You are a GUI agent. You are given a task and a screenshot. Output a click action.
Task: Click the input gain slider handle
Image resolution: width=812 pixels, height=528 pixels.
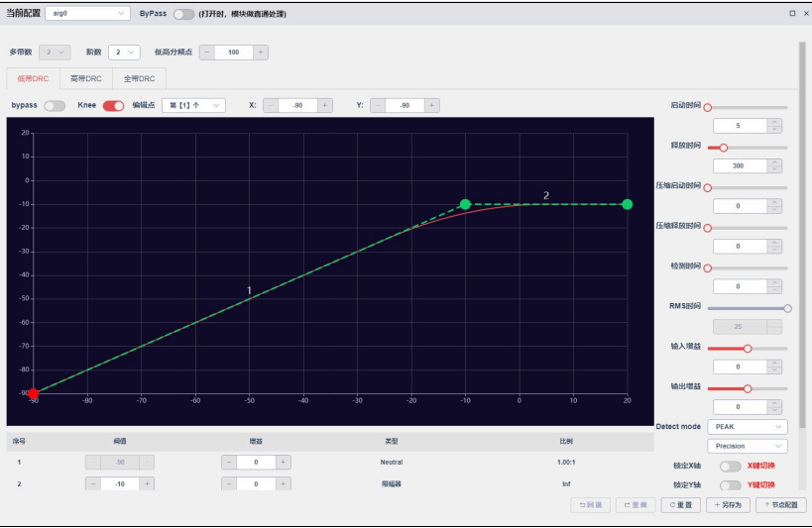pos(748,349)
